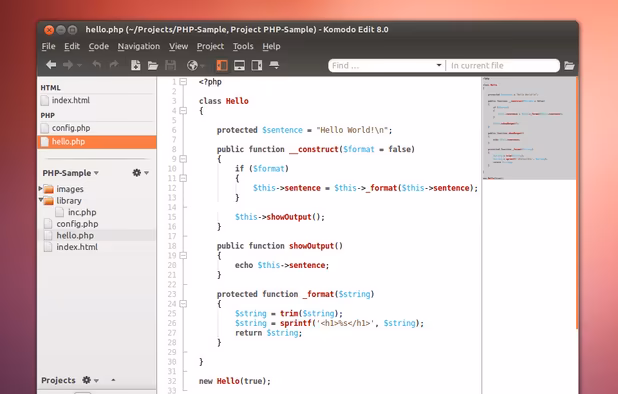The width and height of the screenshot is (618, 394).
Task: Toggle the right pane visibility icon
Action: coord(257,65)
